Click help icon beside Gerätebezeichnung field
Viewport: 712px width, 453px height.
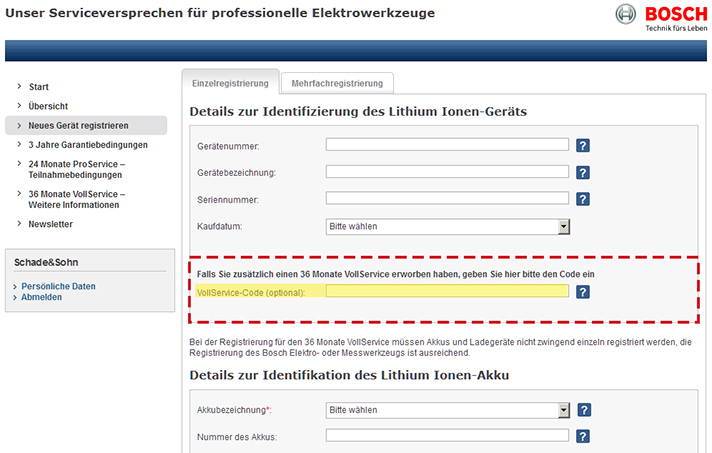point(583,172)
